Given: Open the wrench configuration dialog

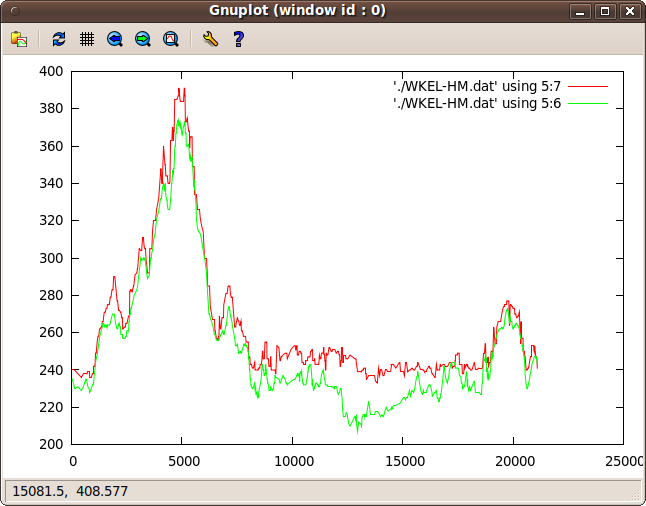Looking at the screenshot, I should pos(211,39).
